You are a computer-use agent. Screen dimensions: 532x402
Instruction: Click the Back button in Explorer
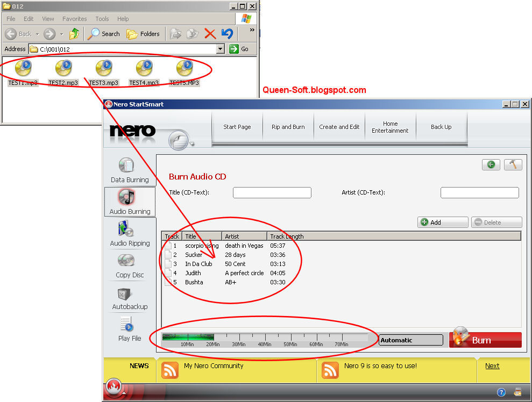(x=19, y=34)
